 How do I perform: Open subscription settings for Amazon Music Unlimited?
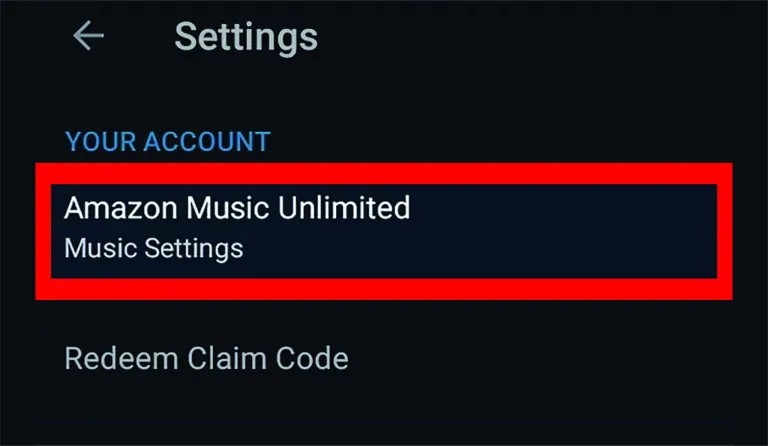coord(384,231)
